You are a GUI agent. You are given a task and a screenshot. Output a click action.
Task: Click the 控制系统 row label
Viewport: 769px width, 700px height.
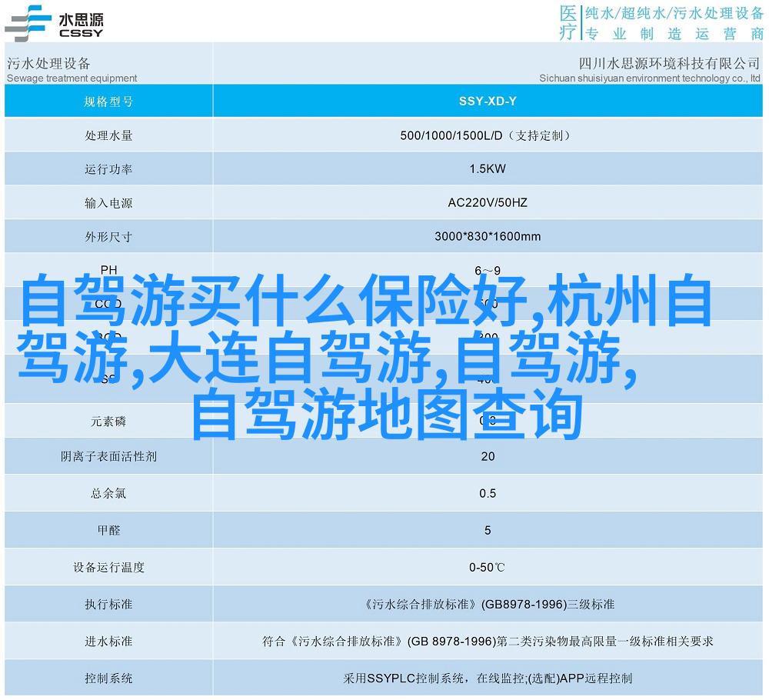[108, 678]
